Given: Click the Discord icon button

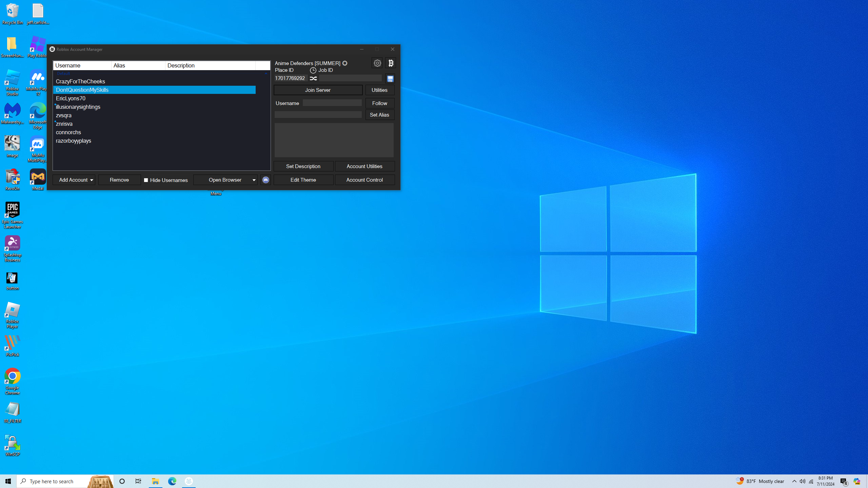Looking at the screenshot, I should point(265,180).
